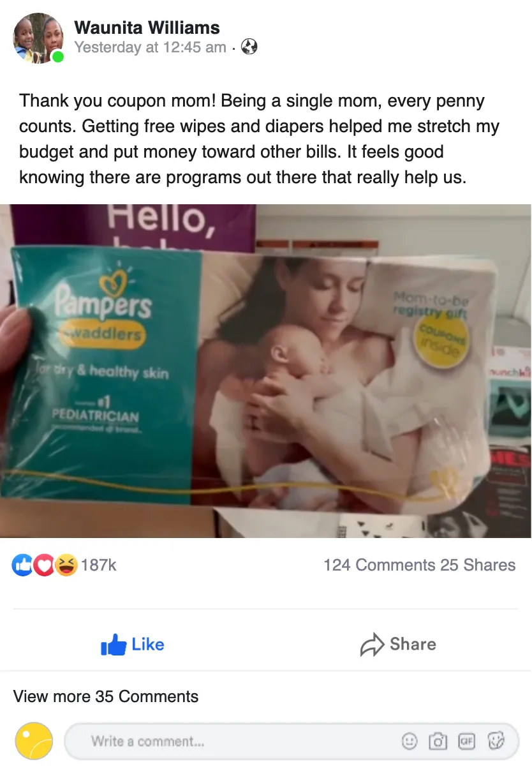Click the laughing face reaction icon

66,565
